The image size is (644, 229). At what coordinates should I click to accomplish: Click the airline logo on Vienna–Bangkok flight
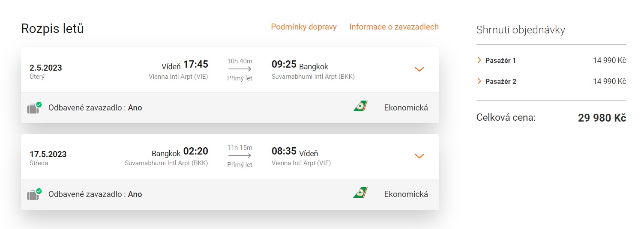(360, 106)
